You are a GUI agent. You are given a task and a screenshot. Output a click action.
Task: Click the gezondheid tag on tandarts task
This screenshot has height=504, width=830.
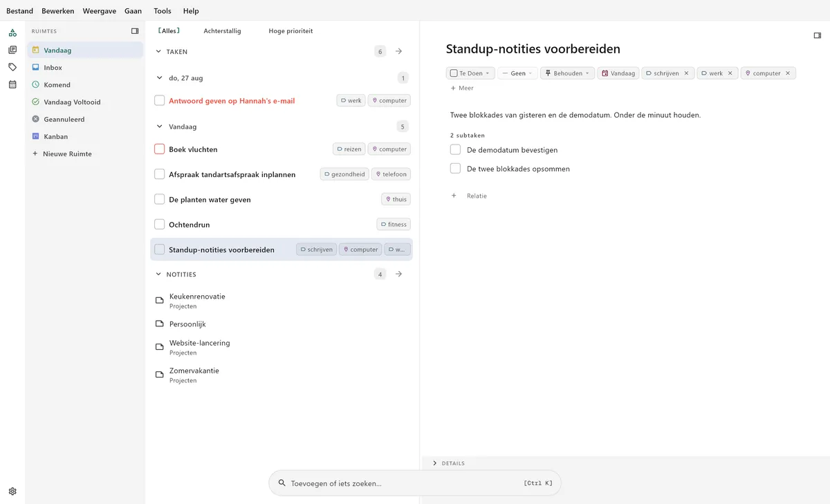pyautogui.click(x=344, y=174)
